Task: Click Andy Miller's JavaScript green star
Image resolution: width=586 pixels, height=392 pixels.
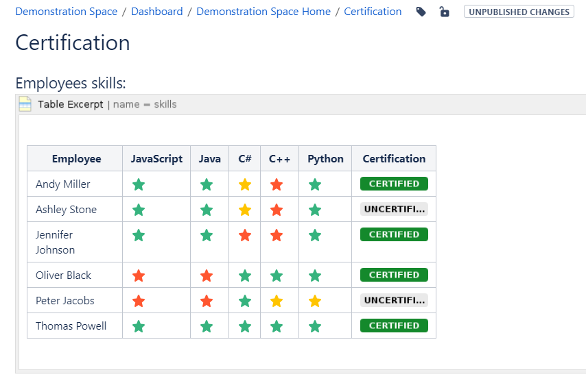Action: (x=139, y=184)
